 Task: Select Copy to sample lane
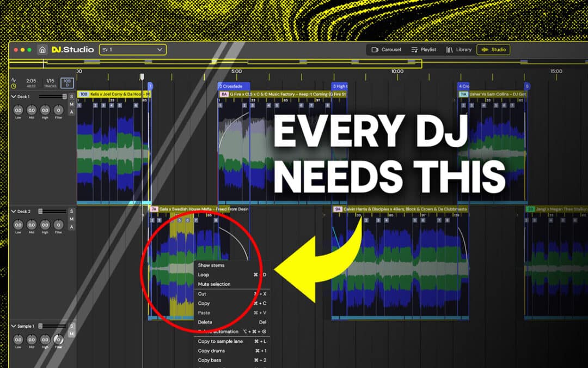(232, 341)
